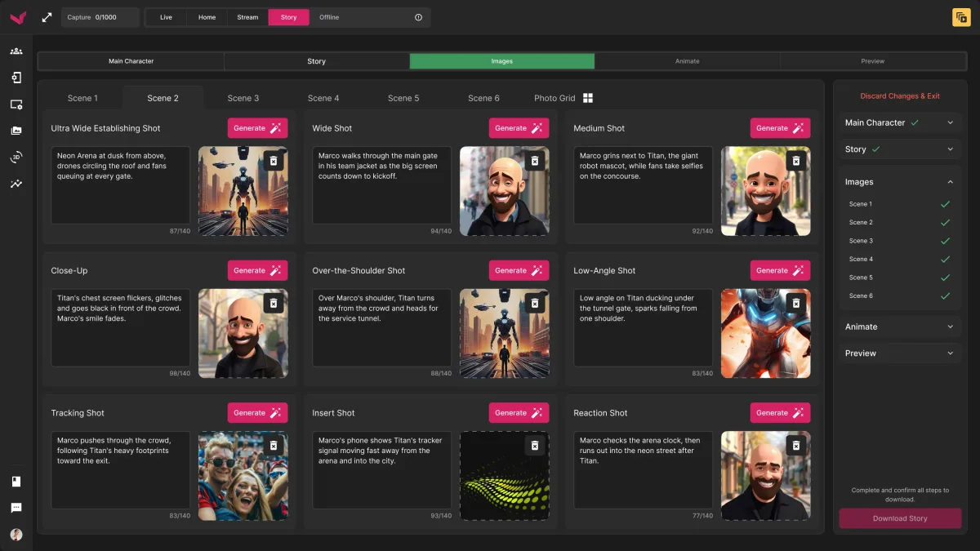Viewport: 980px width, 551px height.
Task: Delete the Medium Shot image
Action: 796,161
